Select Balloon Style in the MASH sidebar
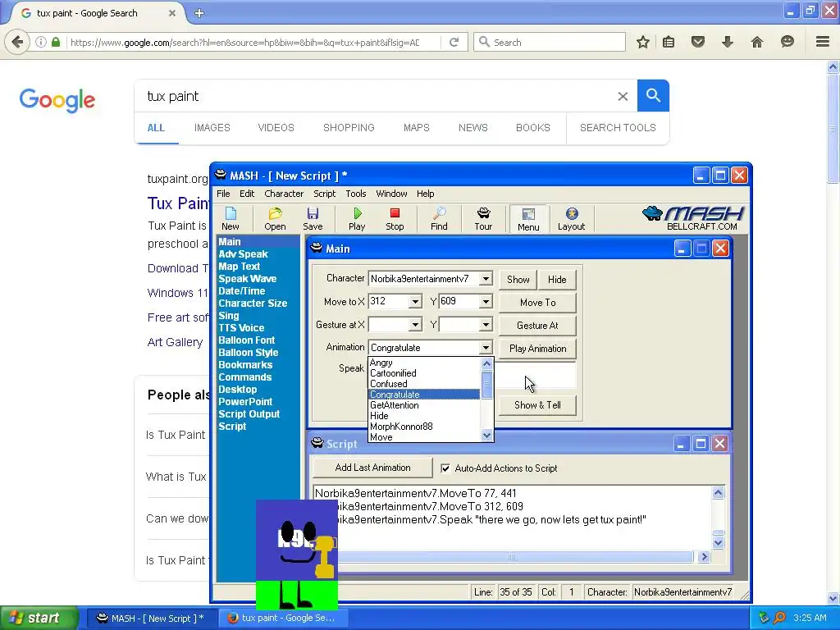Viewport: 840px width, 630px height. (248, 353)
